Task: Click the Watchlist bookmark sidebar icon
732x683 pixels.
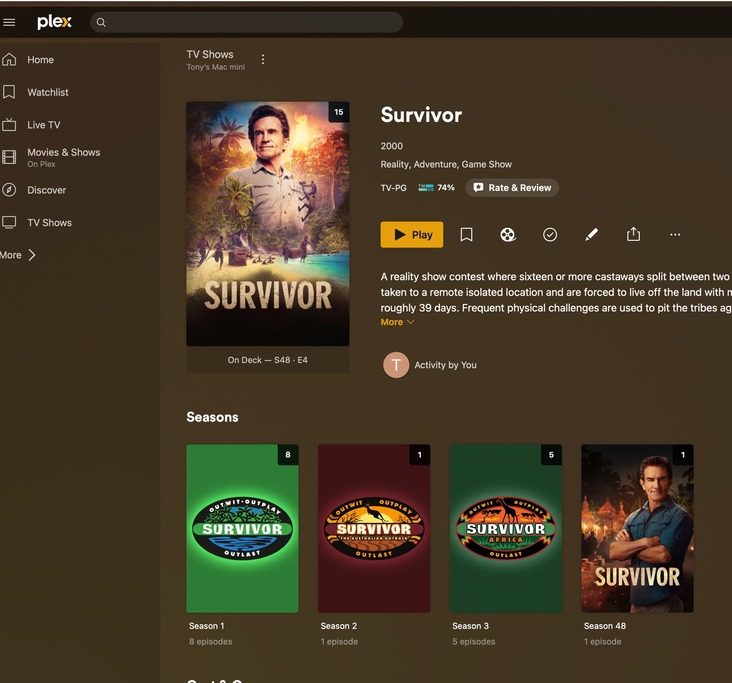Action: pos(9,92)
